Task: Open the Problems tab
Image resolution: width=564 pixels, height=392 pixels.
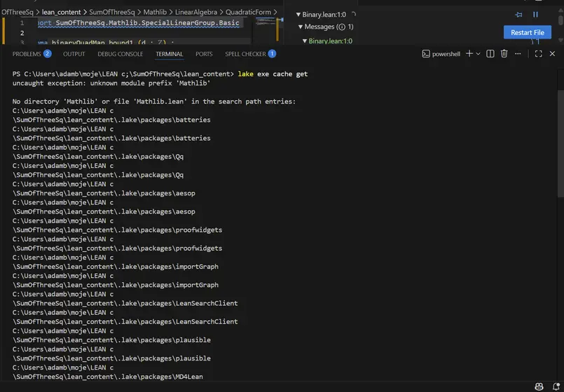Action: point(27,54)
